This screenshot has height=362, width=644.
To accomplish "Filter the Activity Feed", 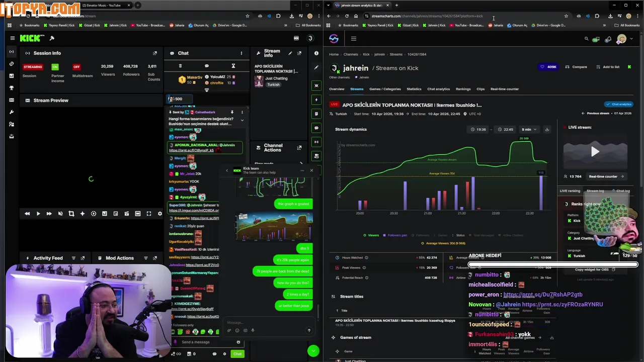I will (x=73, y=258).
